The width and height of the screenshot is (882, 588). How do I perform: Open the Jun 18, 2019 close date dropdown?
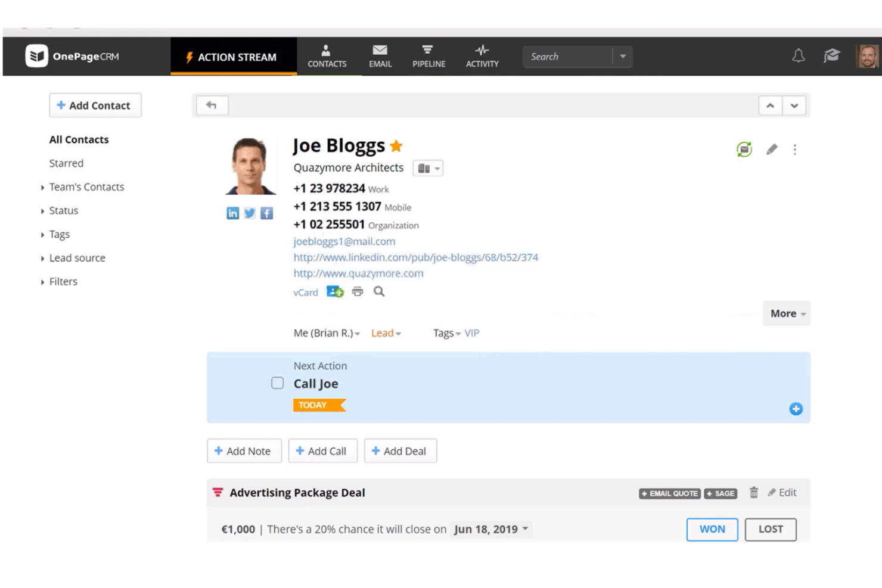pos(490,529)
